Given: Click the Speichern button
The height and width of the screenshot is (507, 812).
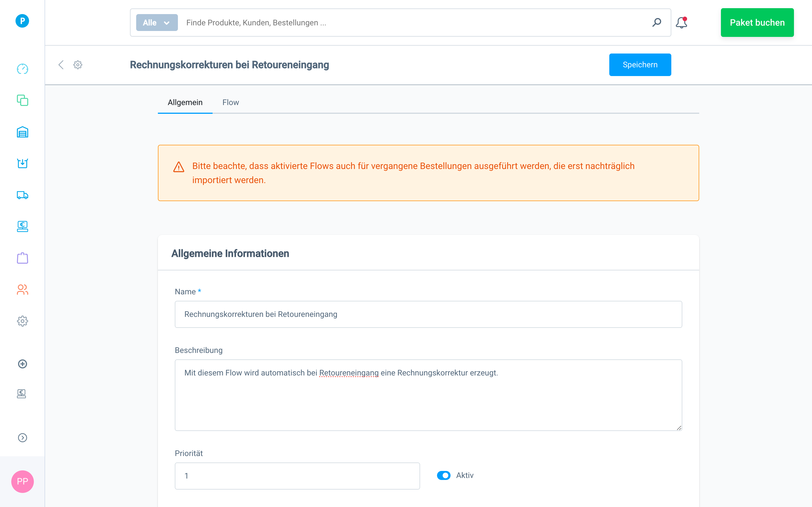Looking at the screenshot, I should pos(640,65).
